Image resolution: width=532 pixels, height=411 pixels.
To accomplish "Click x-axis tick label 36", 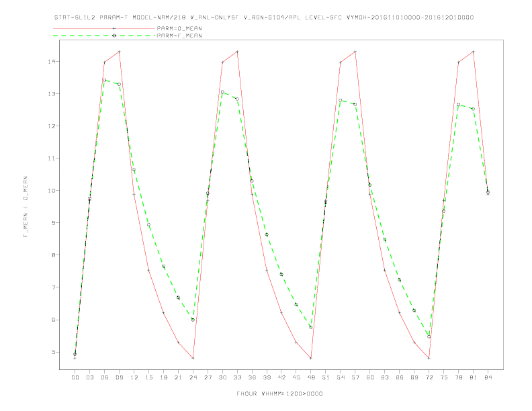I will click(252, 377).
